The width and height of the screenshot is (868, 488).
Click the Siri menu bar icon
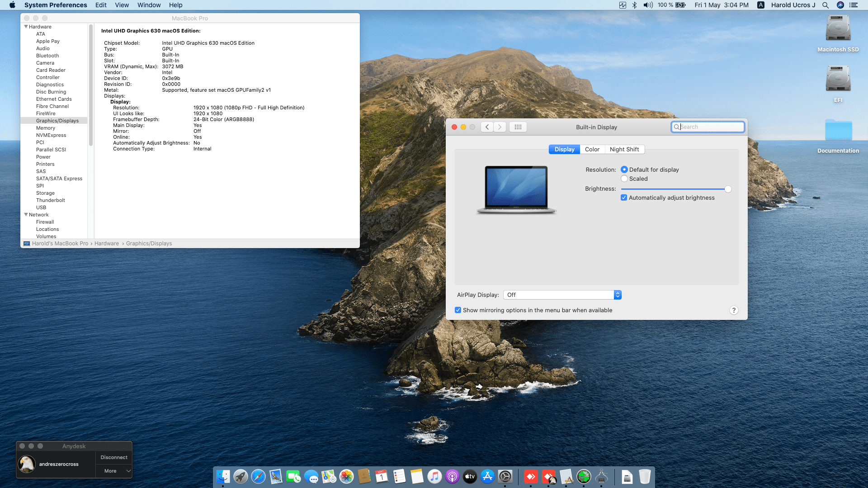[x=840, y=5]
